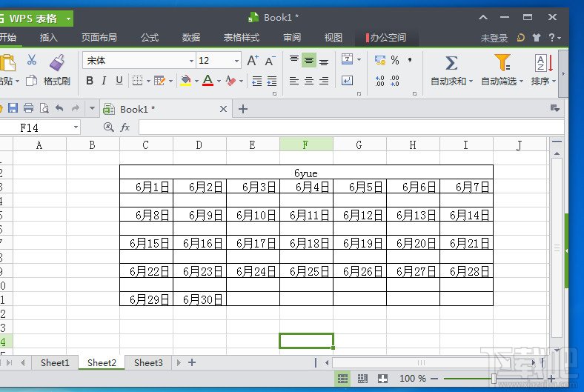The image size is (584, 392).
Task: Click the currency format icon
Action: tap(380, 60)
